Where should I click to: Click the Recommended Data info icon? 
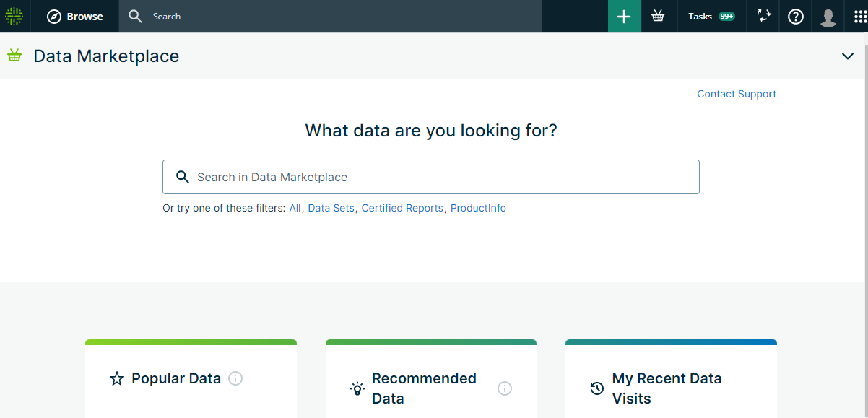click(505, 388)
